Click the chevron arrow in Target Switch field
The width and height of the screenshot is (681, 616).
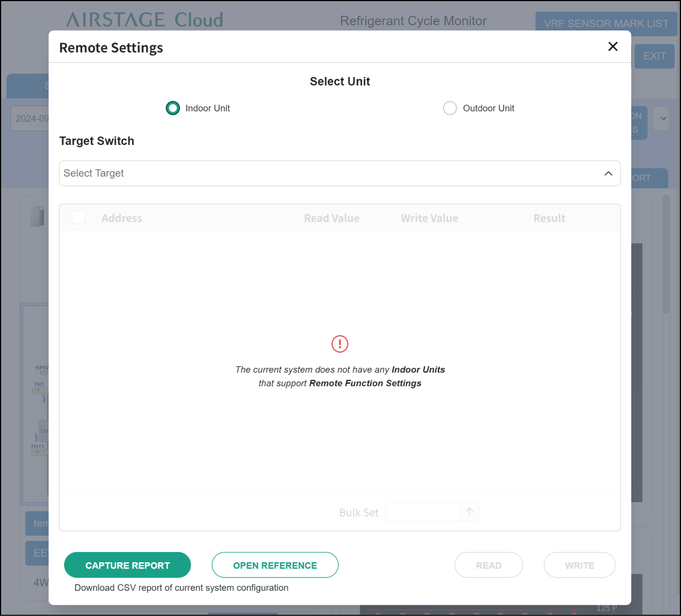pyautogui.click(x=608, y=173)
